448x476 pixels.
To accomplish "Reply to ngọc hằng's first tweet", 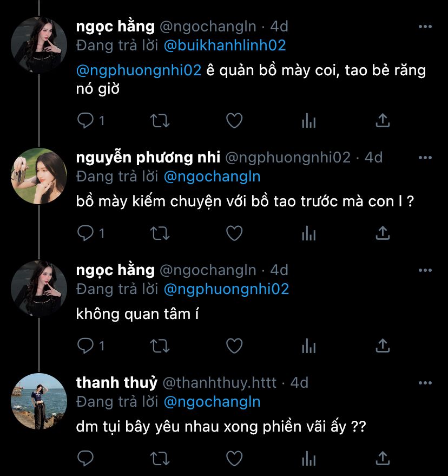I will pyautogui.click(x=86, y=120).
